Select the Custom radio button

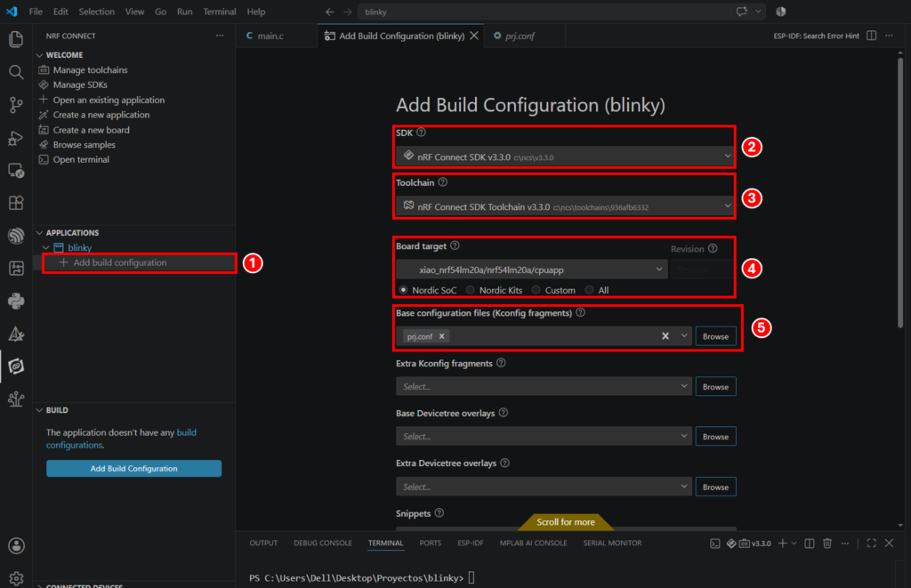click(536, 290)
